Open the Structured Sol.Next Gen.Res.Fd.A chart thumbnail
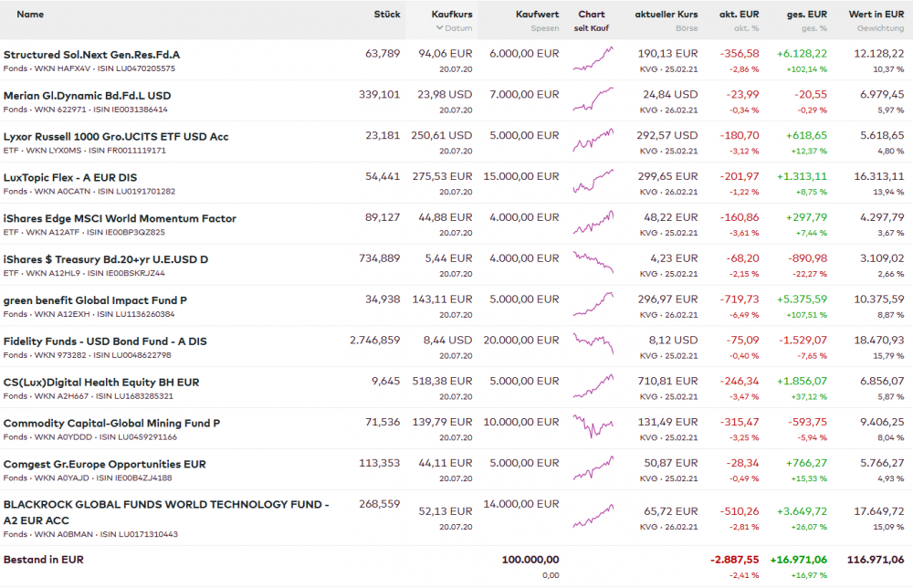Image resolution: width=913 pixels, height=588 pixels. [x=593, y=60]
